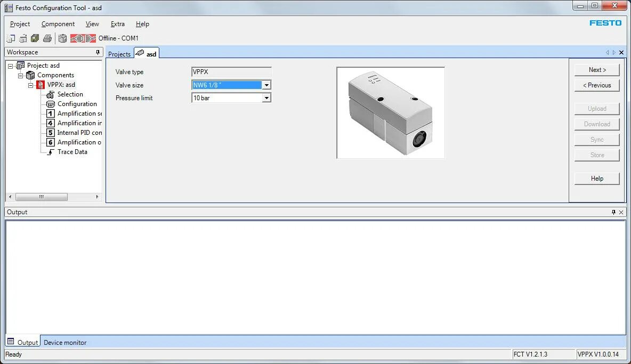The image size is (631, 364).
Task: Switch to the Projects tab
Action: click(x=119, y=54)
